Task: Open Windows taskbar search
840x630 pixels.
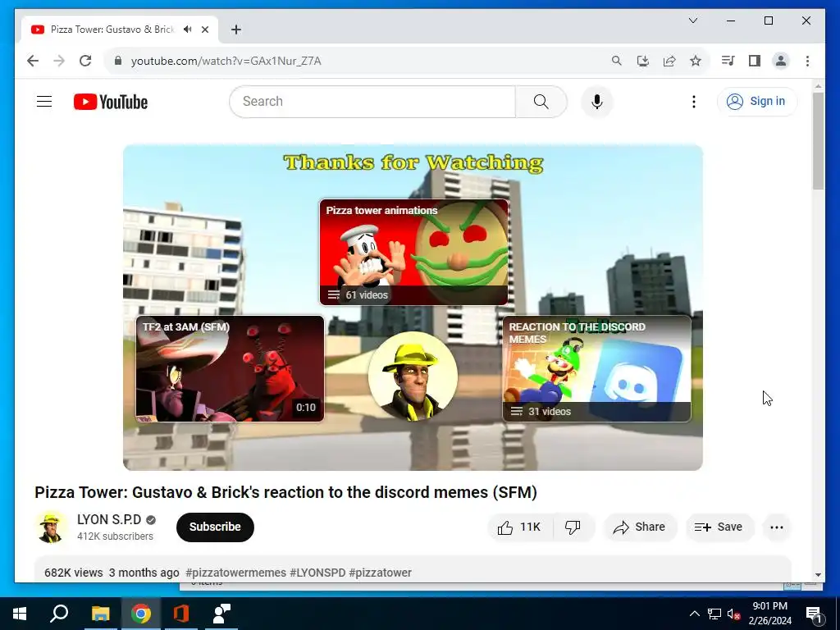Action: [x=59, y=614]
